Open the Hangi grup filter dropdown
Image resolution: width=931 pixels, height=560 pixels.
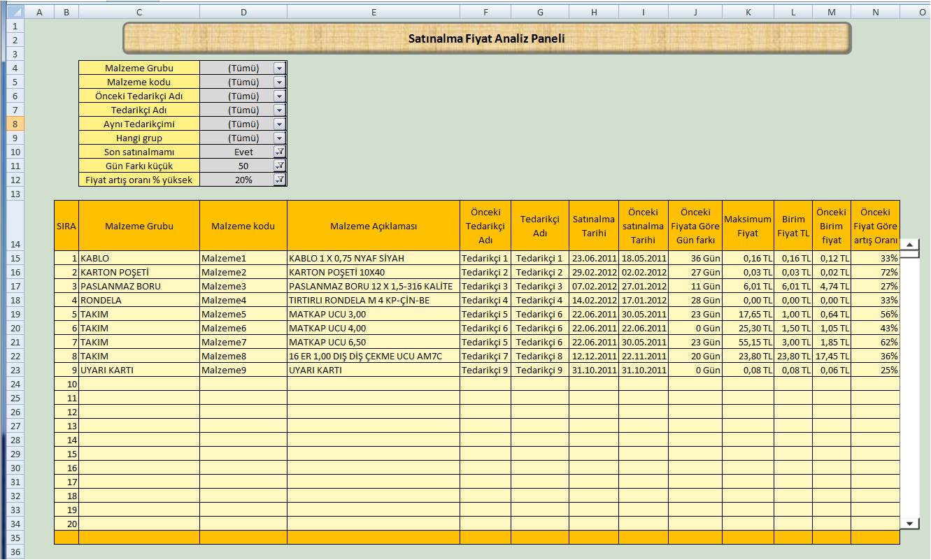pos(279,138)
